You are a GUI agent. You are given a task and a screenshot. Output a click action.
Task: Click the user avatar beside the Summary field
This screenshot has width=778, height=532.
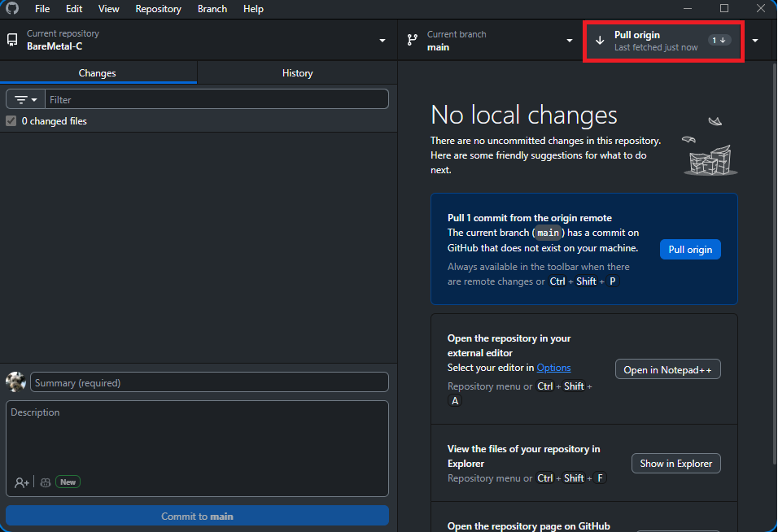pos(15,382)
